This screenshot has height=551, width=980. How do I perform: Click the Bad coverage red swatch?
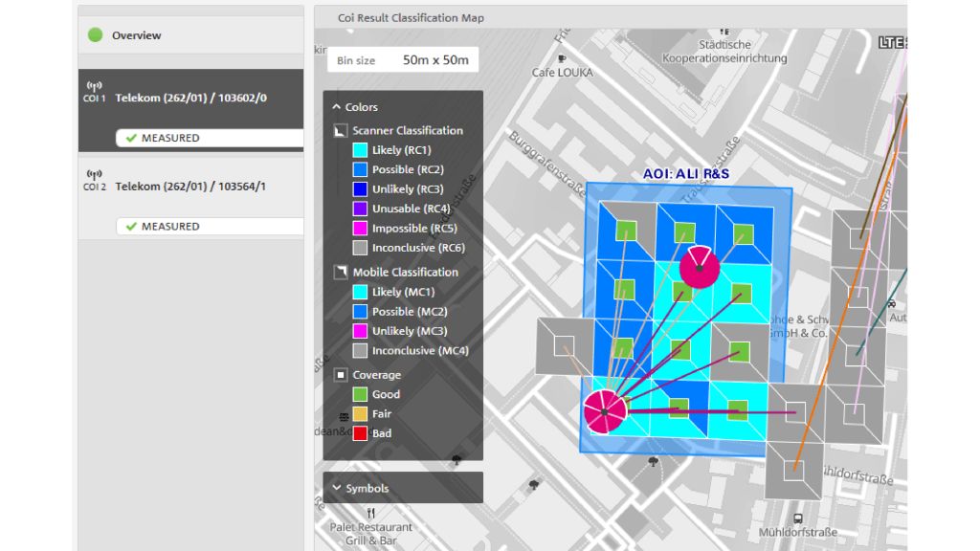click(360, 433)
